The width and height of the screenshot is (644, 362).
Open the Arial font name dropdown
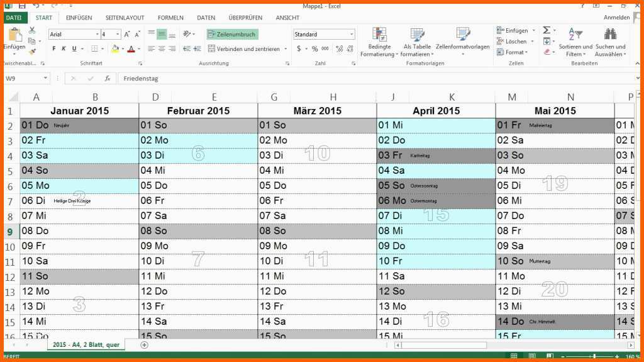click(x=97, y=34)
